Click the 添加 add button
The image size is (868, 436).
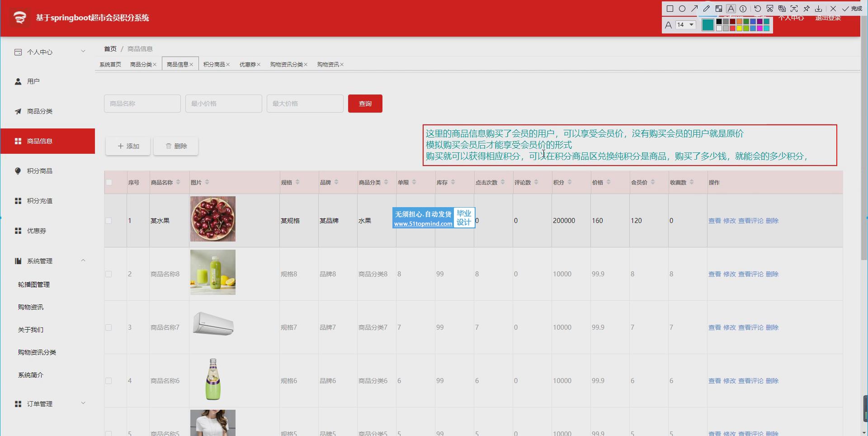[x=128, y=146]
